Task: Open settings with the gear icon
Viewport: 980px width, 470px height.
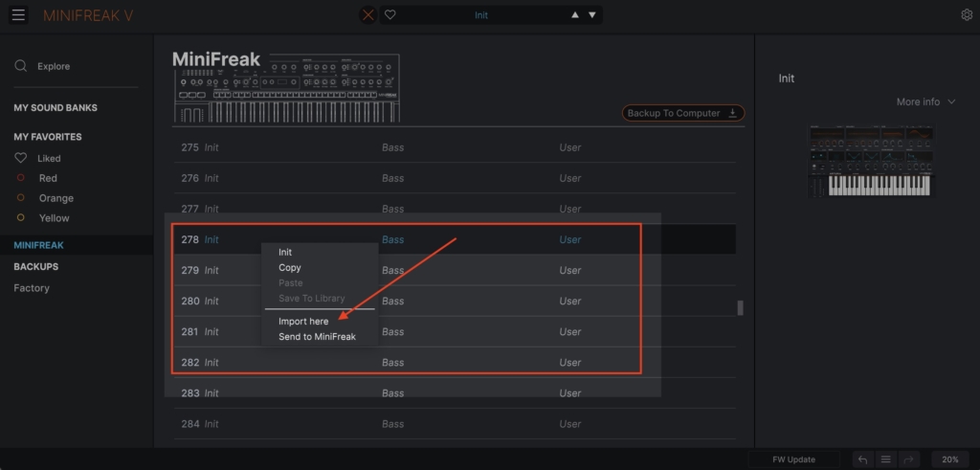Action: [966, 14]
